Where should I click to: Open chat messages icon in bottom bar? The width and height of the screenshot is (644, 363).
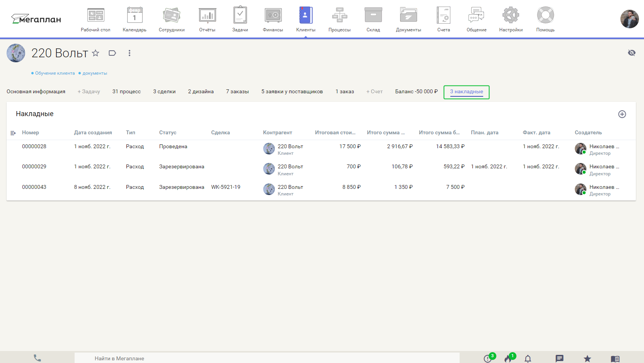(559, 359)
